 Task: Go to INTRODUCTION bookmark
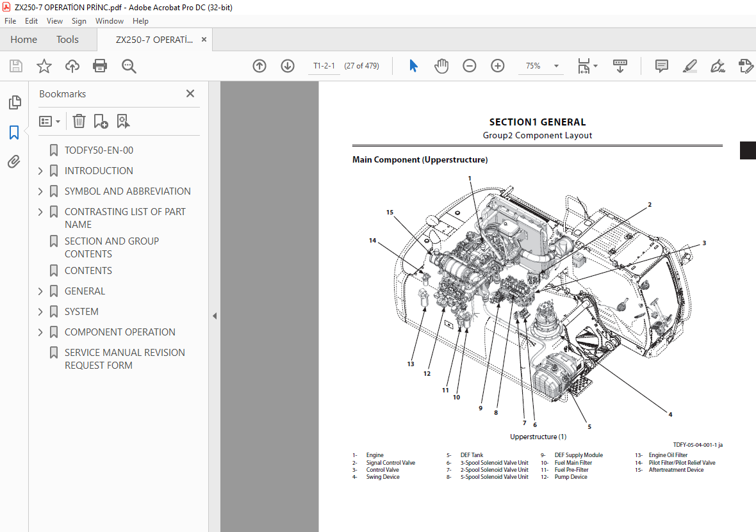pyautogui.click(x=99, y=170)
